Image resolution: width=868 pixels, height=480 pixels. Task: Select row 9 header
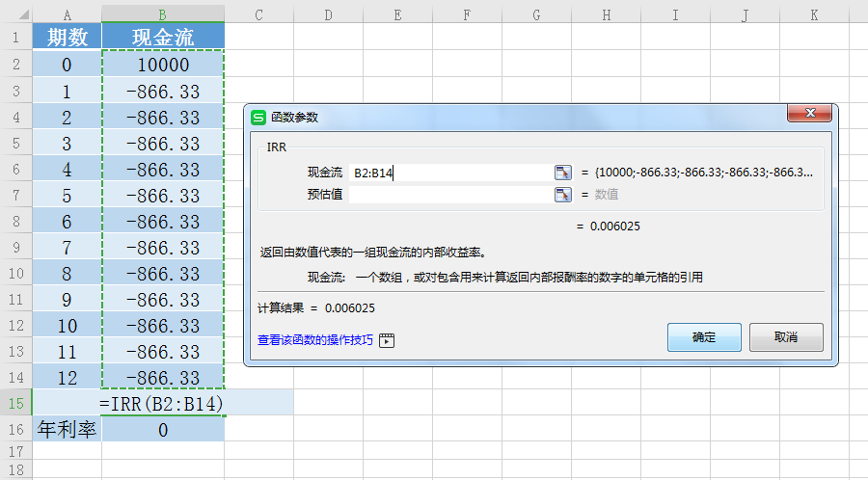click(16, 247)
